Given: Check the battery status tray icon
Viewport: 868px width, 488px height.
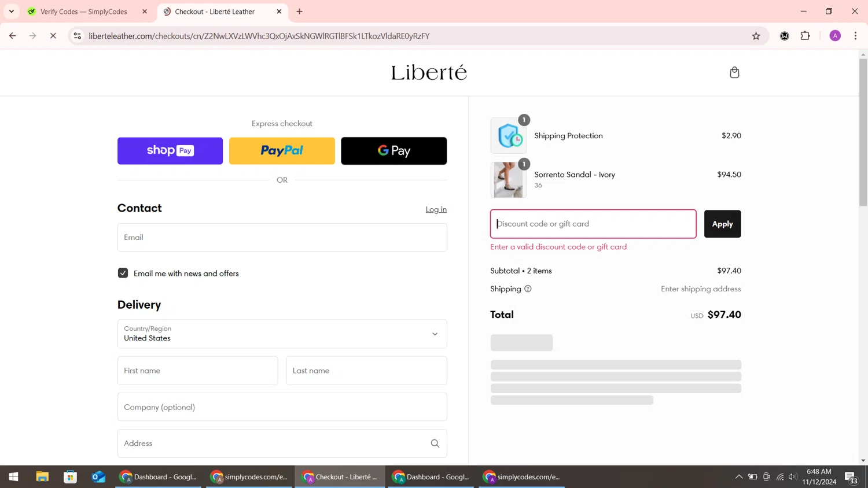Looking at the screenshot, I should [752, 477].
